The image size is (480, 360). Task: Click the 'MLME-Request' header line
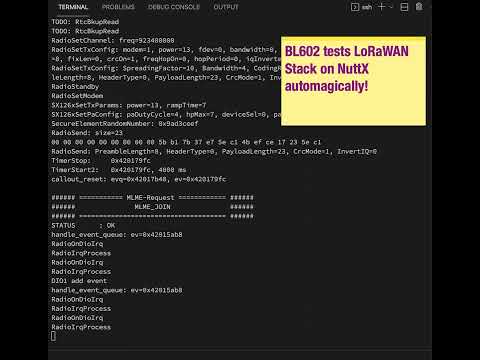pos(152,198)
